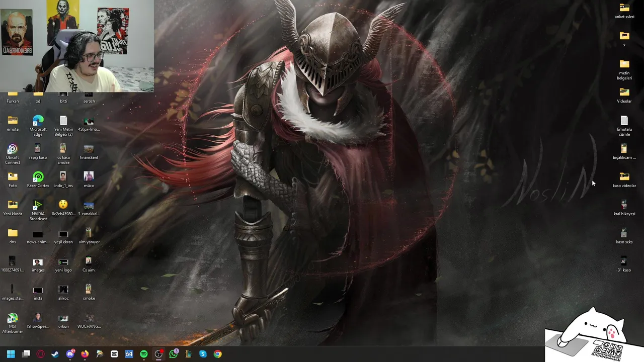Open Task View from the taskbar
The height and width of the screenshot is (362, 644).
26,354
